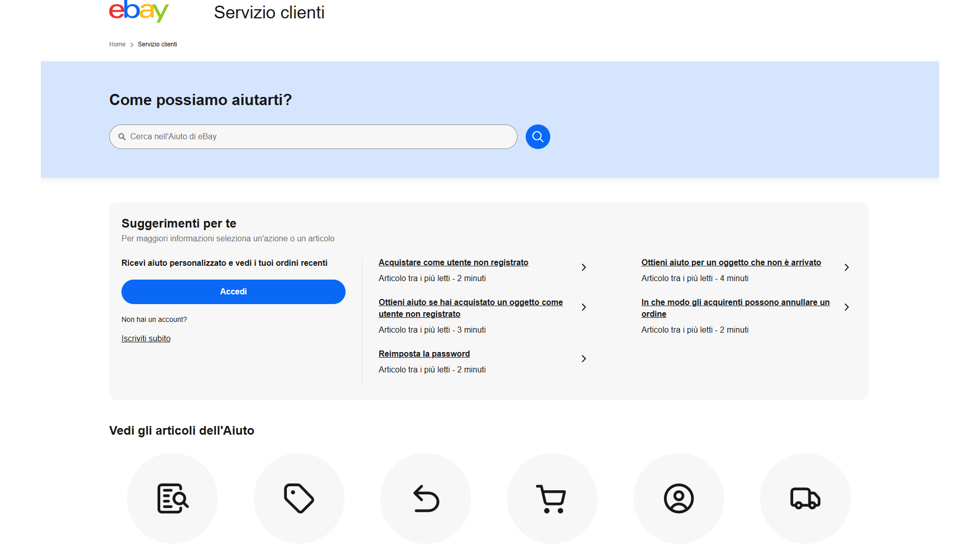Open the account profile category icon
Screen dimensions: 980x551
679,498
